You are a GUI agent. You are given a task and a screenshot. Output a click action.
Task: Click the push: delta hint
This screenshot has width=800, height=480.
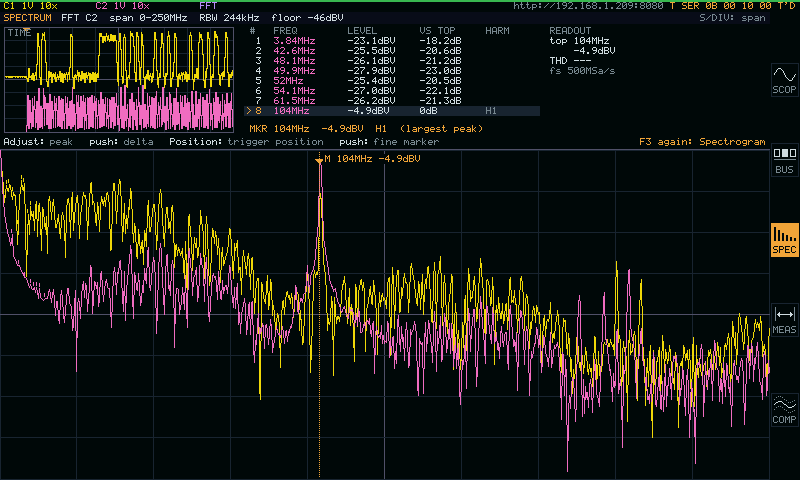coord(121,142)
